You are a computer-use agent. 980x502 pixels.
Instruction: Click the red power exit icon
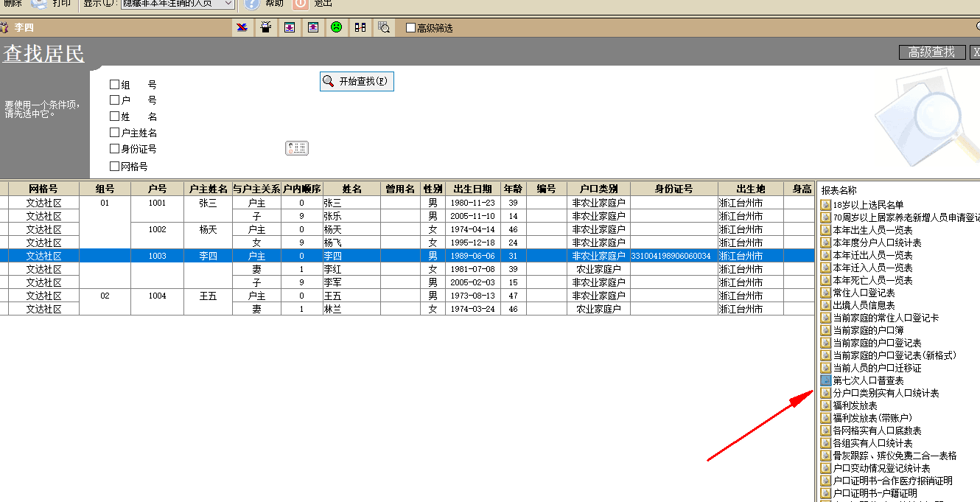[x=300, y=4]
